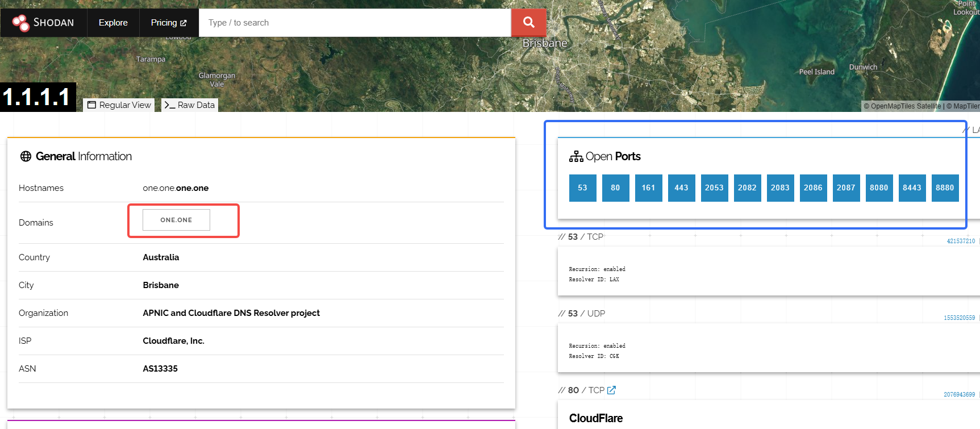The width and height of the screenshot is (980, 429).
Task: Open the banner hash link 1553520559
Action: tap(960, 318)
